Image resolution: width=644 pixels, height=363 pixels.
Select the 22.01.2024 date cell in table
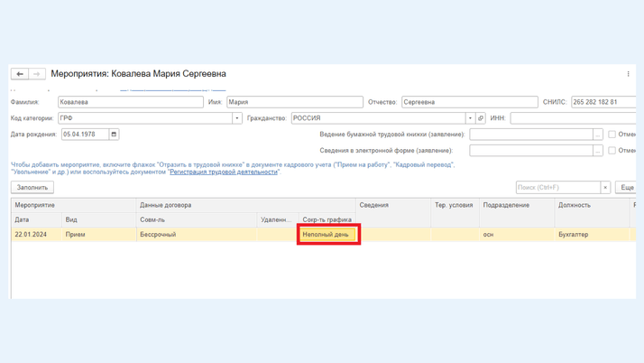pos(34,235)
